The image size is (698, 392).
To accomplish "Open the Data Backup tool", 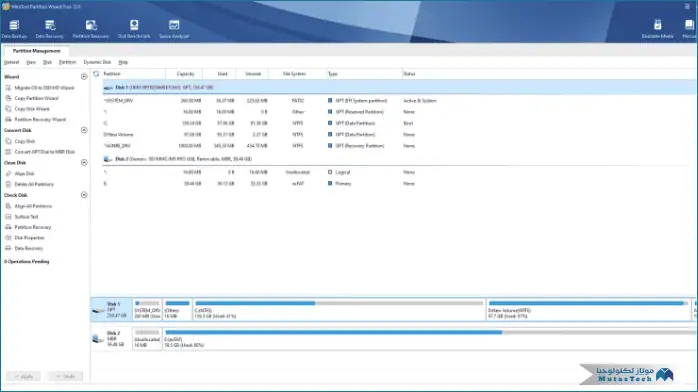I will (14, 29).
